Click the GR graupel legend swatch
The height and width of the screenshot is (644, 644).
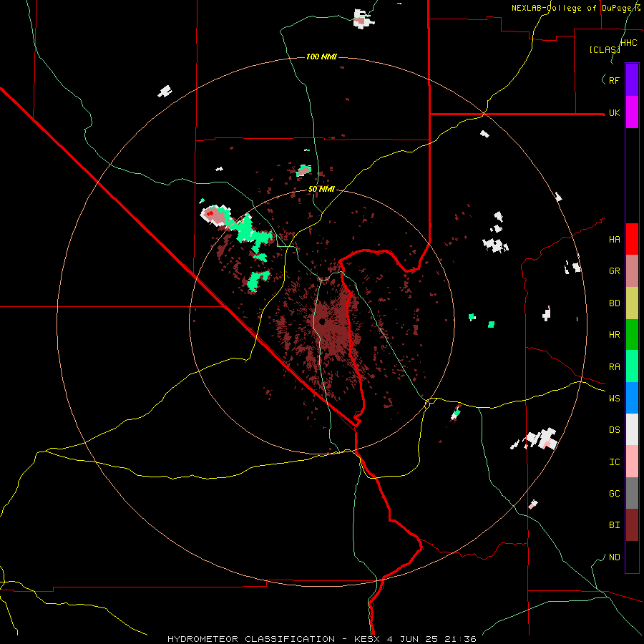(x=632, y=271)
